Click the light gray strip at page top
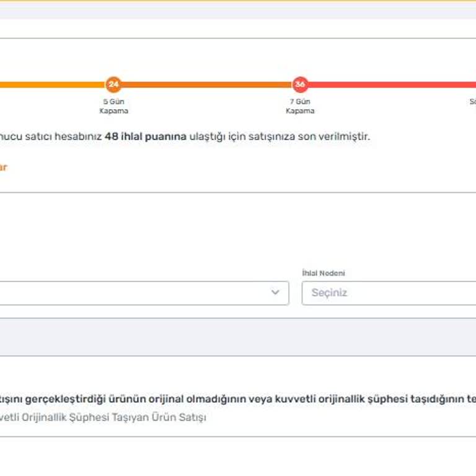 pyautogui.click(x=238, y=11)
